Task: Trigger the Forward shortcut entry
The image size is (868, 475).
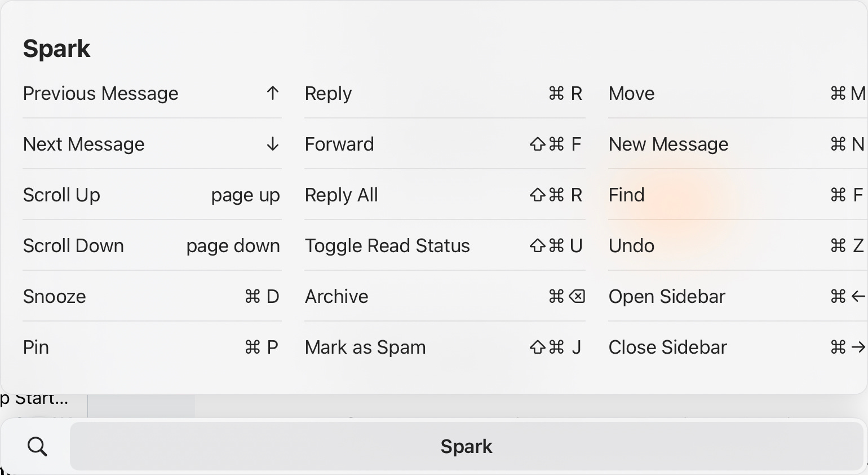Action: click(445, 144)
